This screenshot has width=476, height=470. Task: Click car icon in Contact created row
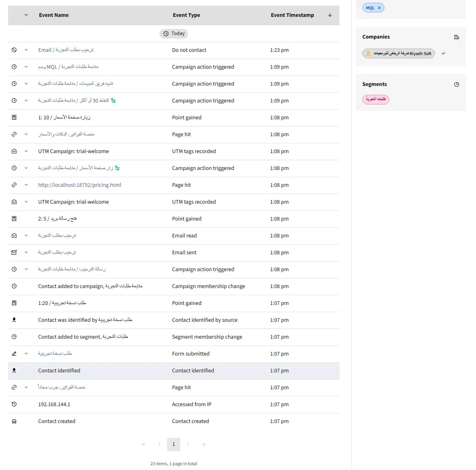14,421
